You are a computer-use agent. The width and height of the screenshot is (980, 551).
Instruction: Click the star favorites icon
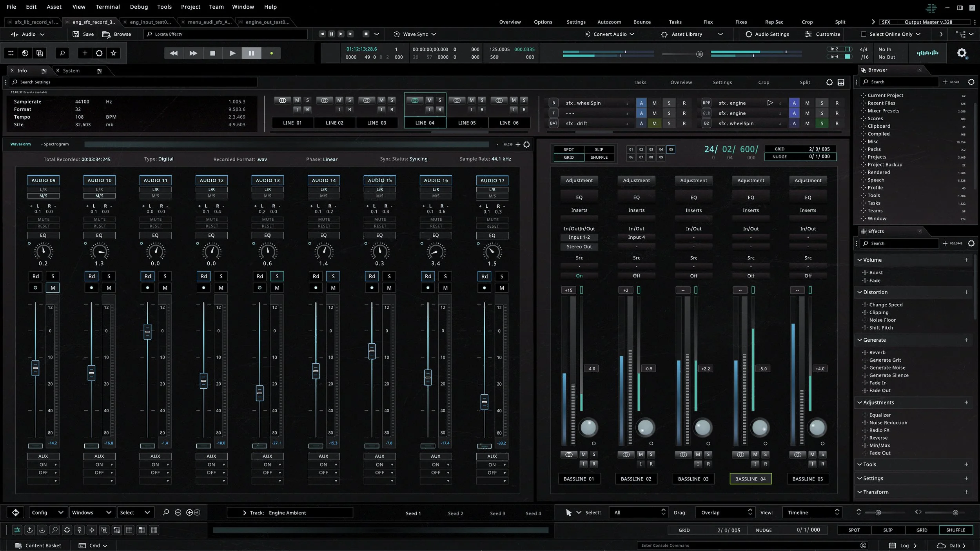113,53
